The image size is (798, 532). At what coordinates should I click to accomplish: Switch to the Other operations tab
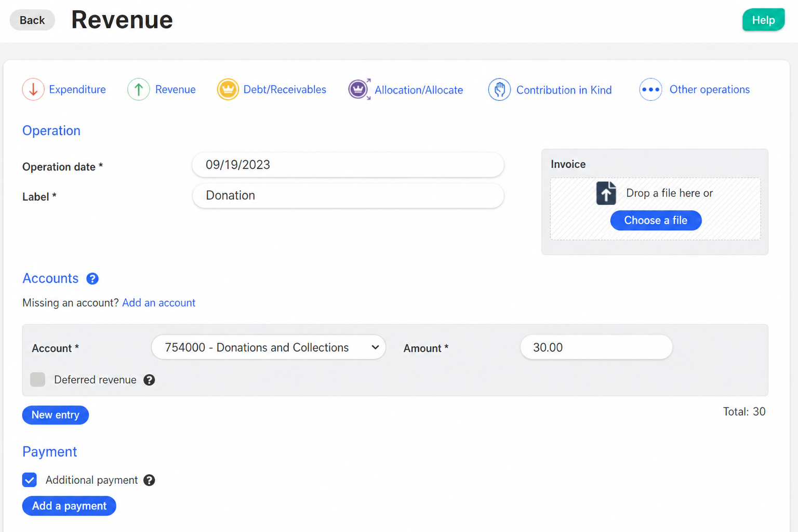tap(709, 89)
